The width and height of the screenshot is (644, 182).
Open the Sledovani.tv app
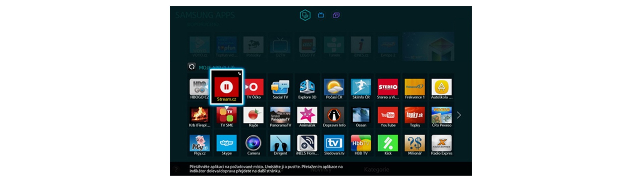point(334,145)
